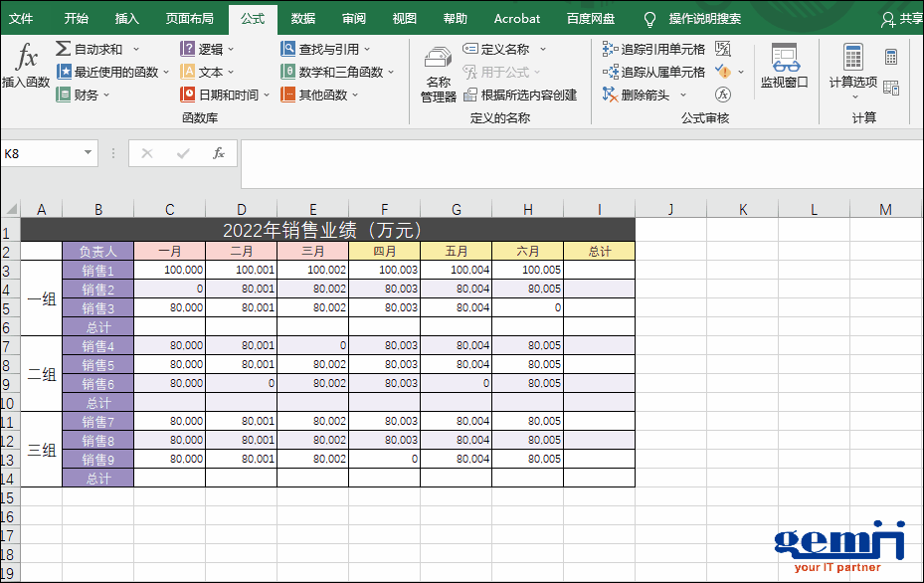Open the Logical (逻辑) functions list

[x=208, y=49]
